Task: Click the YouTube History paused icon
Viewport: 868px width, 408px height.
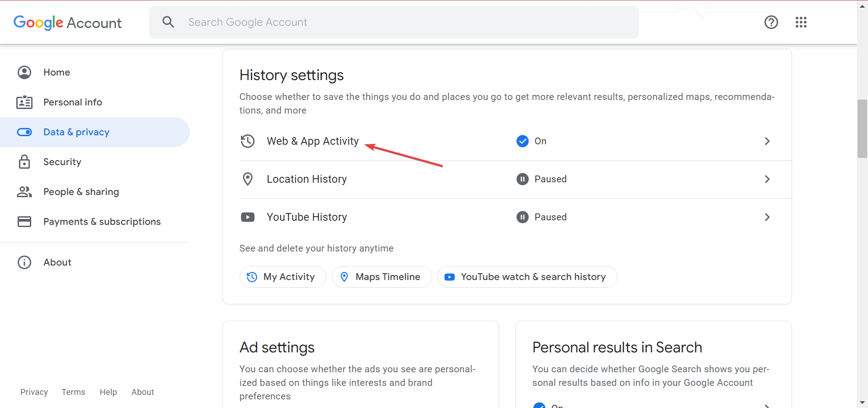Action: 523,217
